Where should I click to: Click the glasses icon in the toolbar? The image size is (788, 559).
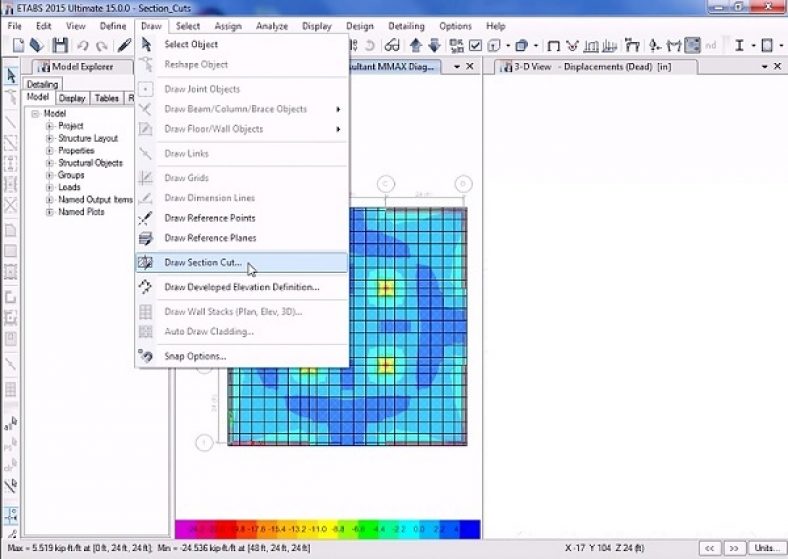392,46
